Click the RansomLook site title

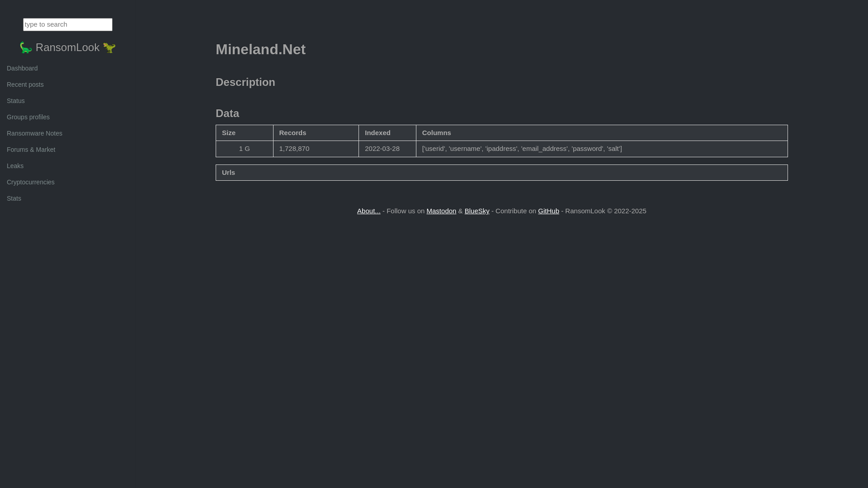point(67,47)
